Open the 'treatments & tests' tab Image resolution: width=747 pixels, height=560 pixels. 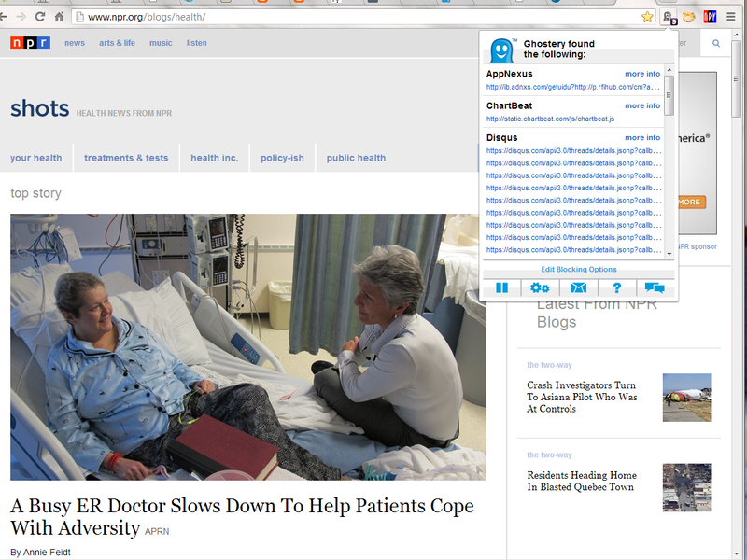[126, 158]
